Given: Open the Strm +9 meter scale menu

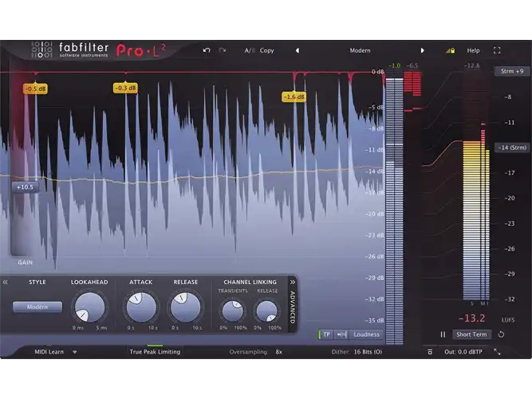Looking at the screenshot, I should tap(512, 71).
